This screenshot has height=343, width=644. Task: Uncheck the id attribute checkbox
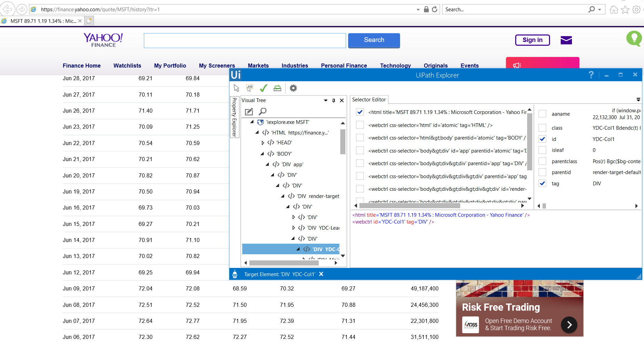point(542,139)
